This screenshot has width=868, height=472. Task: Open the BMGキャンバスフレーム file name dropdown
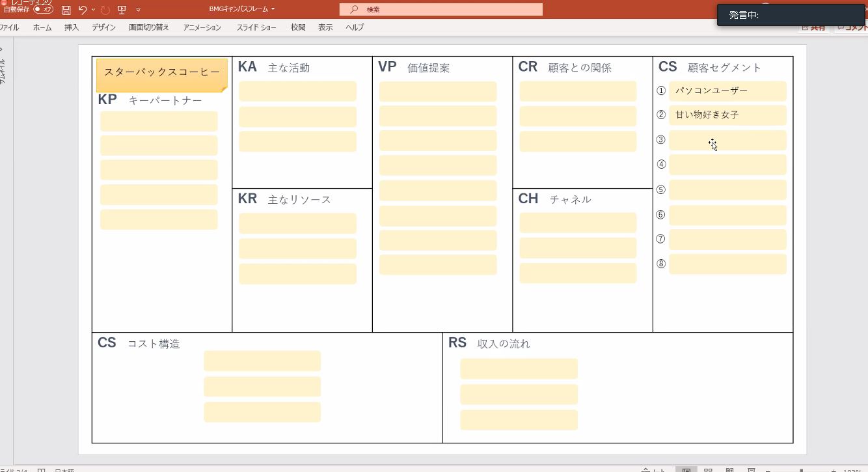(242, 9)
